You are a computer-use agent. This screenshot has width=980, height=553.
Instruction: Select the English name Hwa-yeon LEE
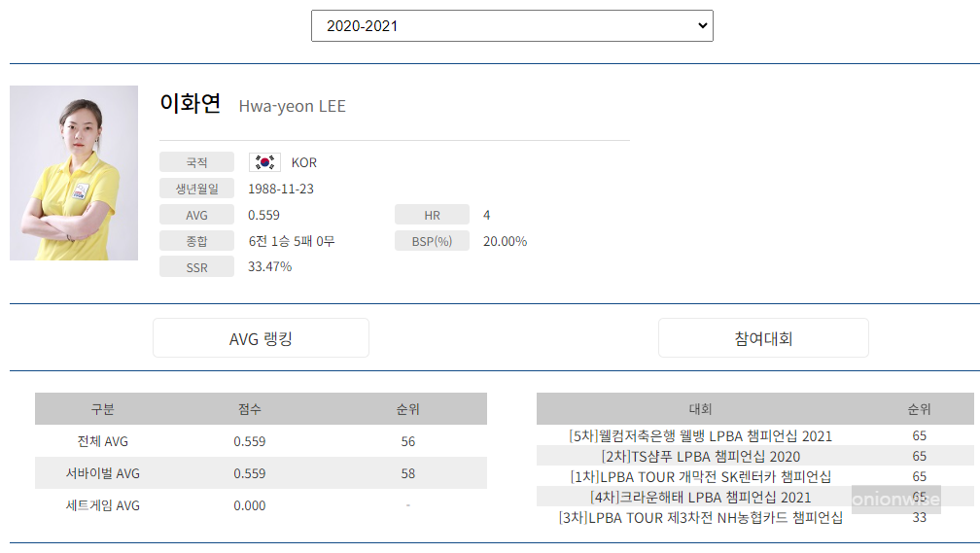tap(292, 106)
